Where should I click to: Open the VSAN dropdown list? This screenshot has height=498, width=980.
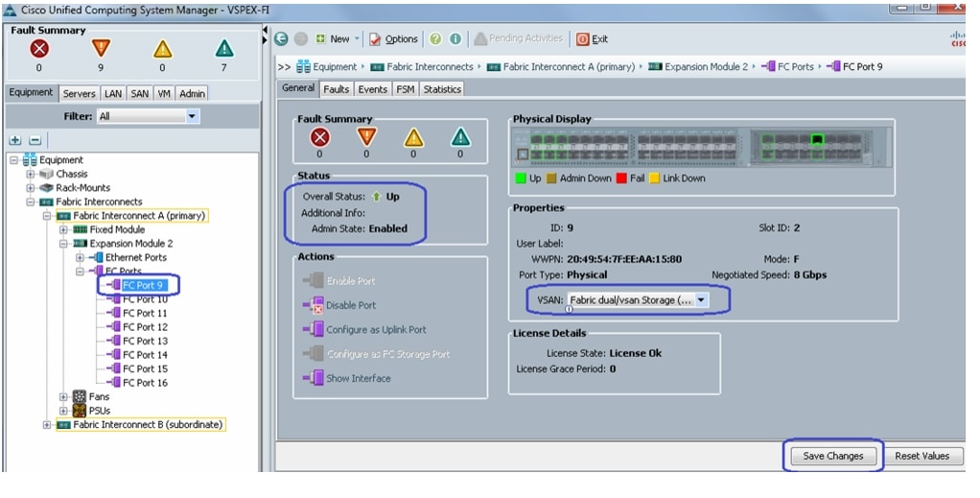pyautogui.click(x=638, y=300)
